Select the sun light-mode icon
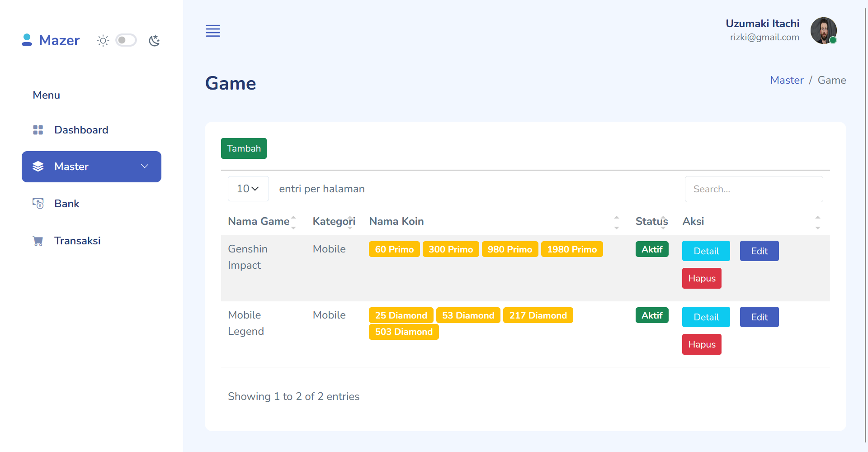The image size is (868, 452). coord(103,40)
